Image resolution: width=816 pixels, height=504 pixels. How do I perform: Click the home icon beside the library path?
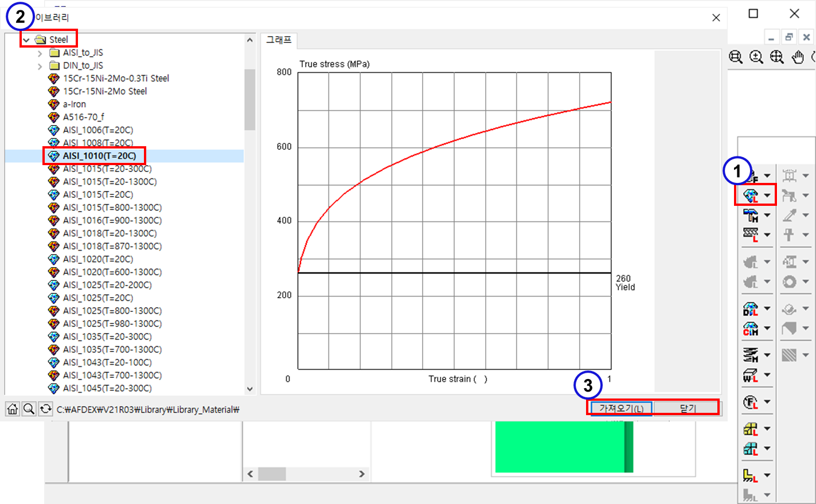tap(13, 409)
